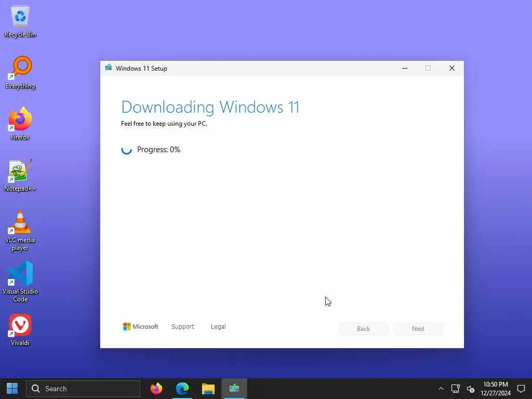Minimize the Windows 11 Setup window
Screen dimensions: 532x399
pyautogui.click(x=404, y=68)
